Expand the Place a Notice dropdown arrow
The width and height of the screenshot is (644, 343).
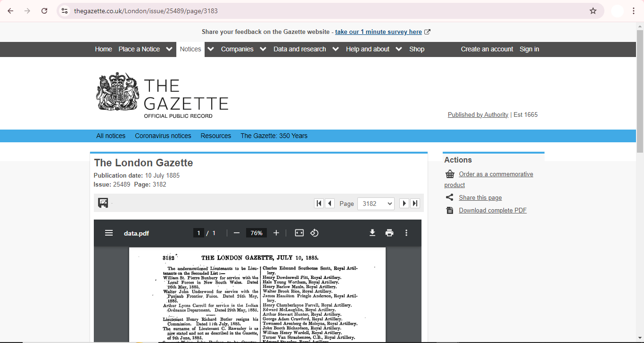coord(169,49)
